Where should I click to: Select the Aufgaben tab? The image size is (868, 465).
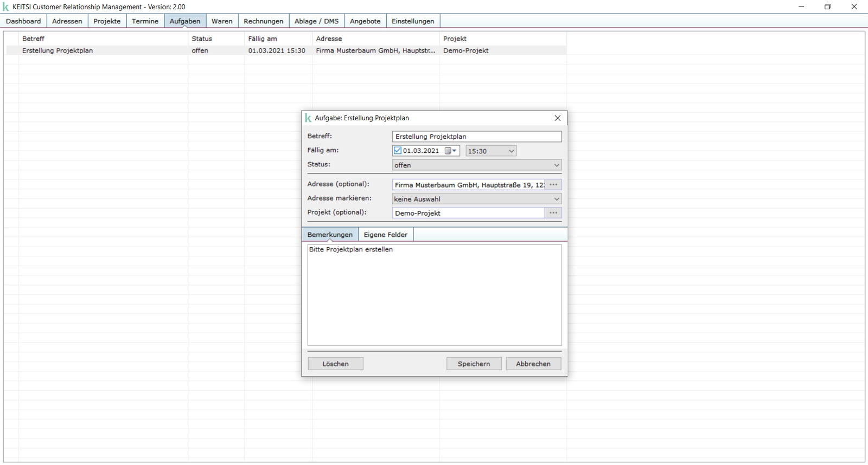(185, 21)
